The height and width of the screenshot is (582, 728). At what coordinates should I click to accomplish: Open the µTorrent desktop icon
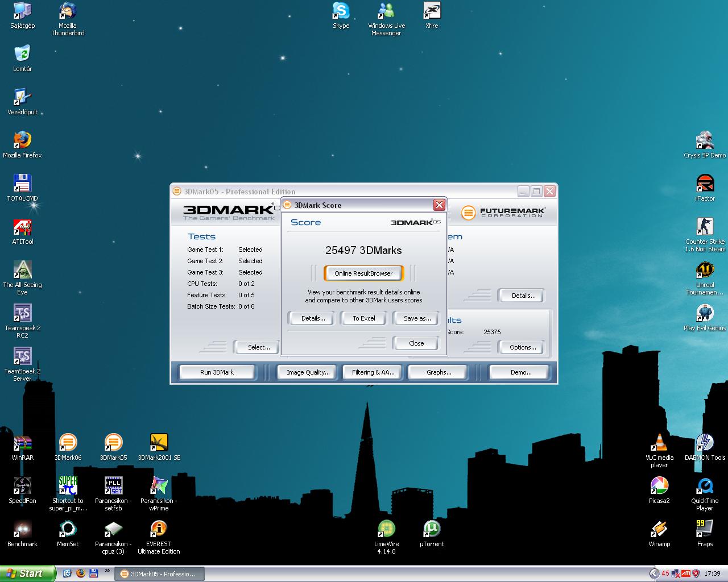coord(432,534)
